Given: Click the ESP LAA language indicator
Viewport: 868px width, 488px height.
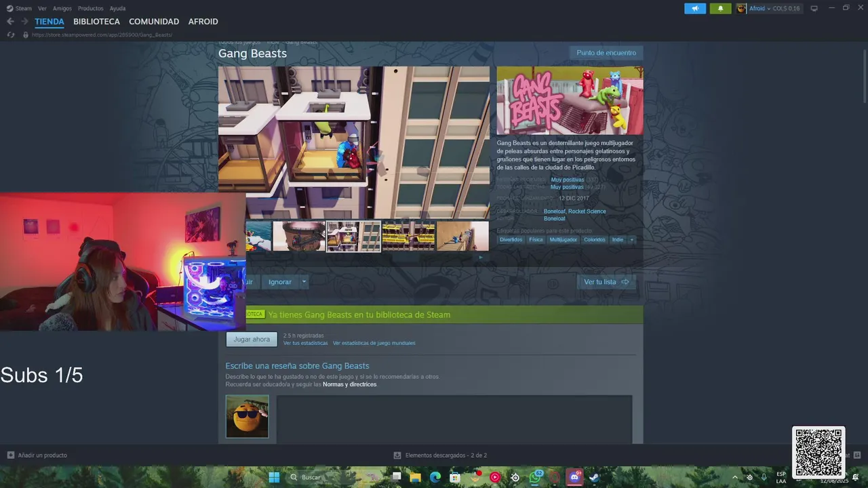Looking at the screenshot, I should pyautogui.click(x=781, y=477).
